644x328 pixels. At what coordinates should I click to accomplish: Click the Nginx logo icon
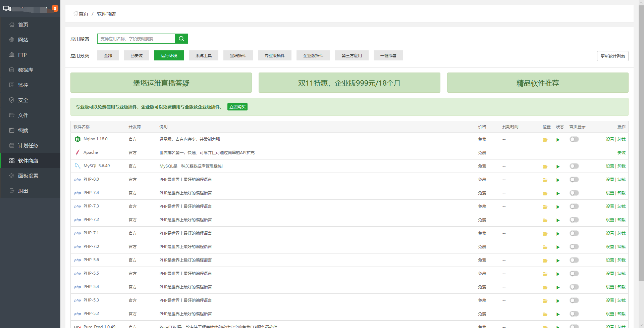pos(77,139)
